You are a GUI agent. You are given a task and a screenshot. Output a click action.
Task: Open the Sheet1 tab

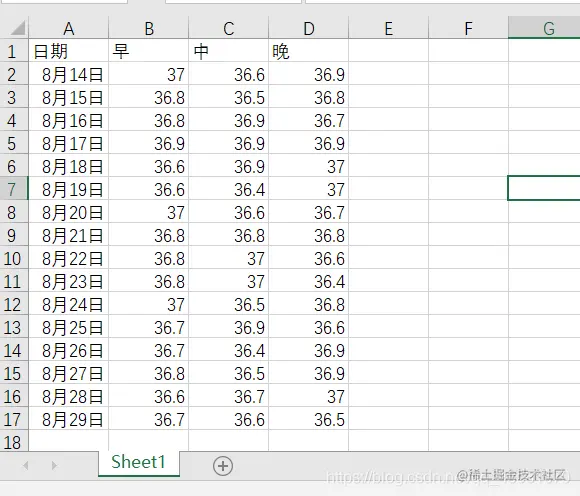(139, 463)
